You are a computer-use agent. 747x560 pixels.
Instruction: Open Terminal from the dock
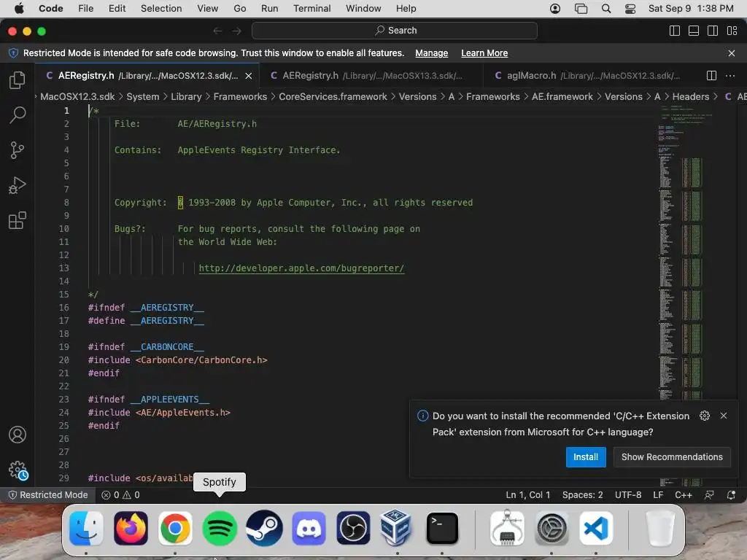(x=442, y=528)
